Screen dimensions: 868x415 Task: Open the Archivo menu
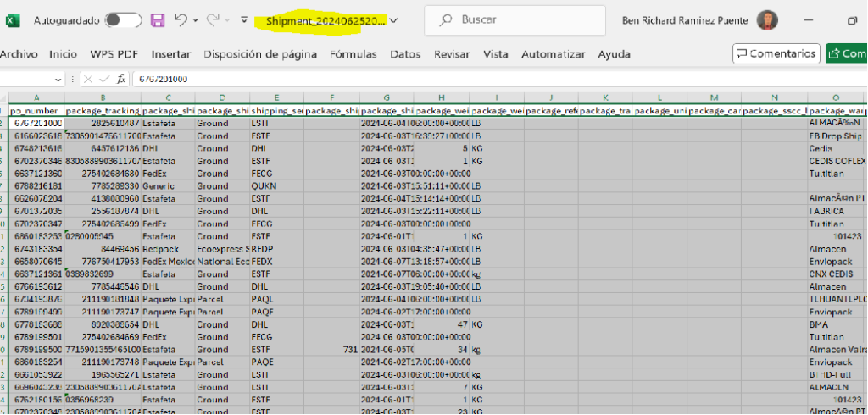[19, 54]
